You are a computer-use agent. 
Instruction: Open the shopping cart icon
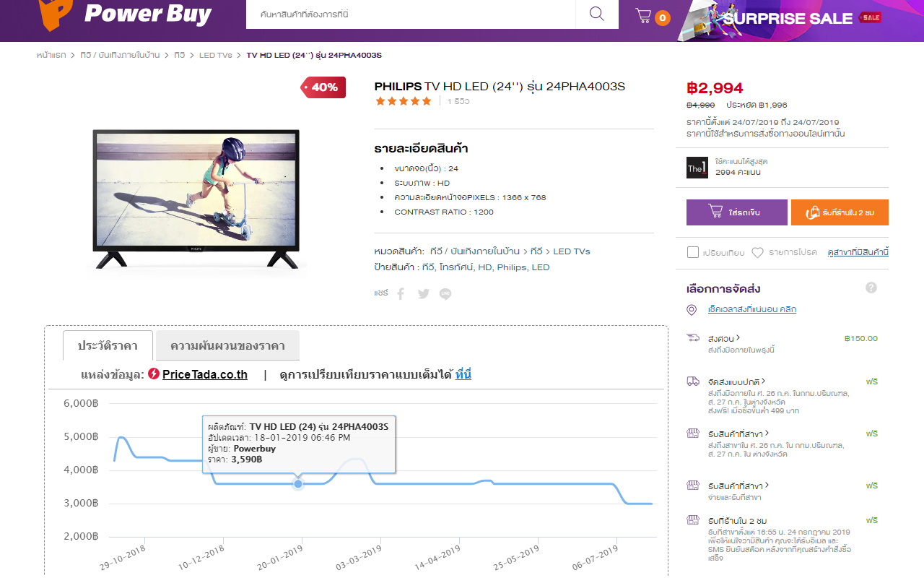pos(643,16)
